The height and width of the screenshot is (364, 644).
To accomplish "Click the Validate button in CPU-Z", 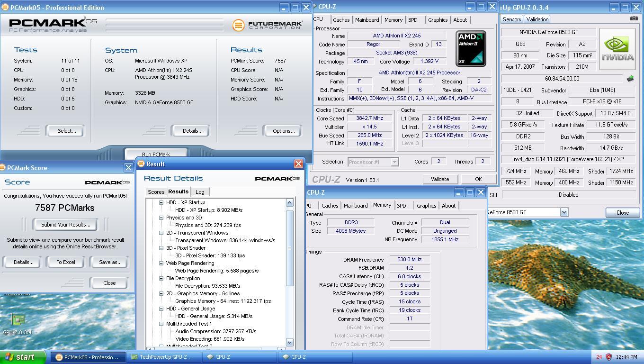I will pyautogui.click(x=439, y=179).
